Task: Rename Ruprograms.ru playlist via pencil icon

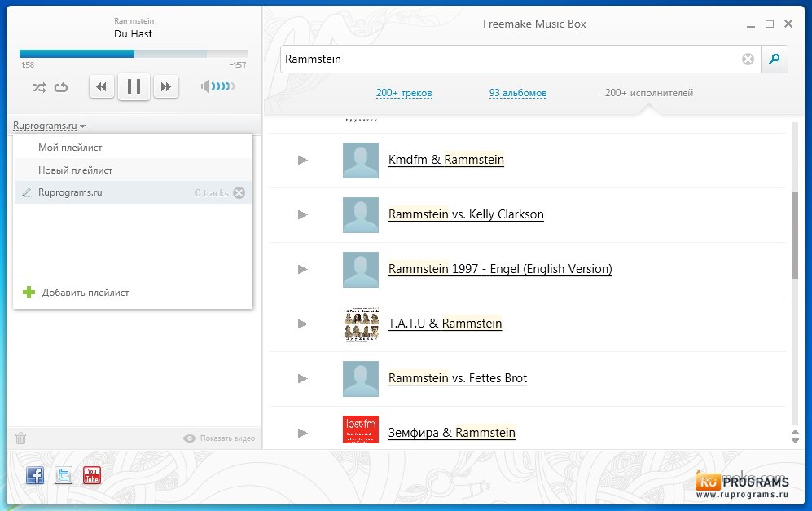Action: point(26,193)
